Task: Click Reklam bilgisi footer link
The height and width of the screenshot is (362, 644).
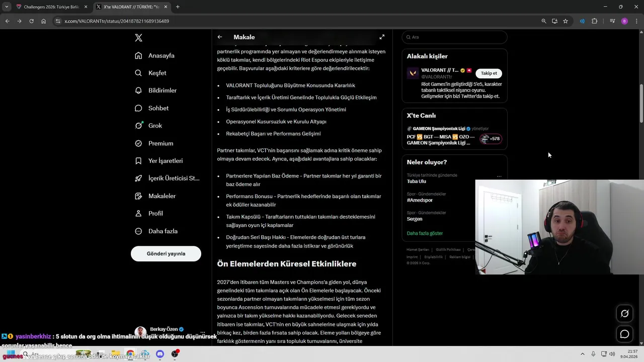Action: pos(460,257)
